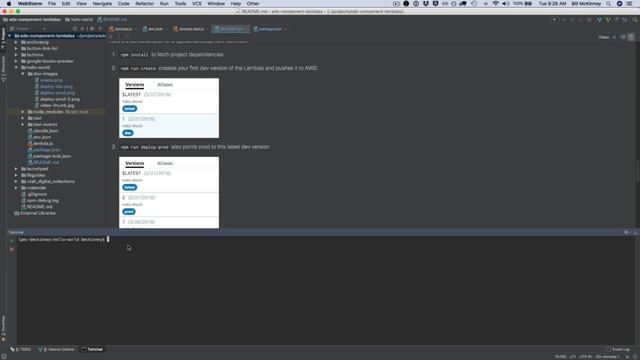Select claudia.json file
Screen dimensions: 640x360
pyautogui.click(x=43, y=131)
